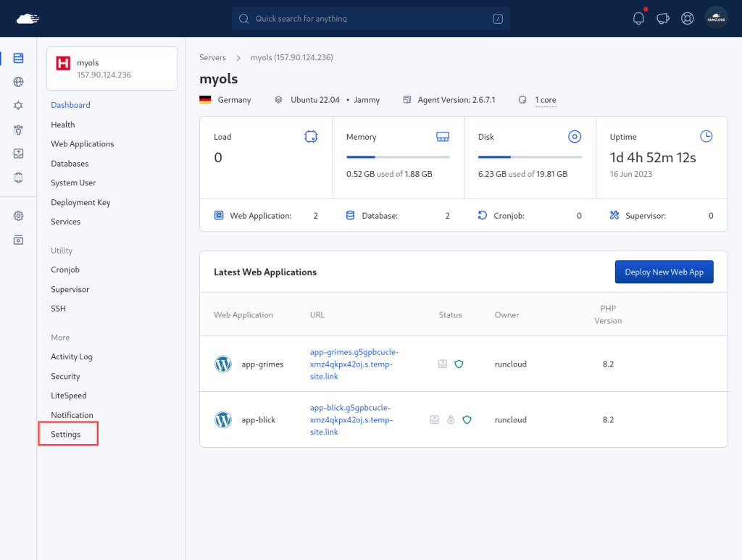Open the Security page

pos(65,376)
